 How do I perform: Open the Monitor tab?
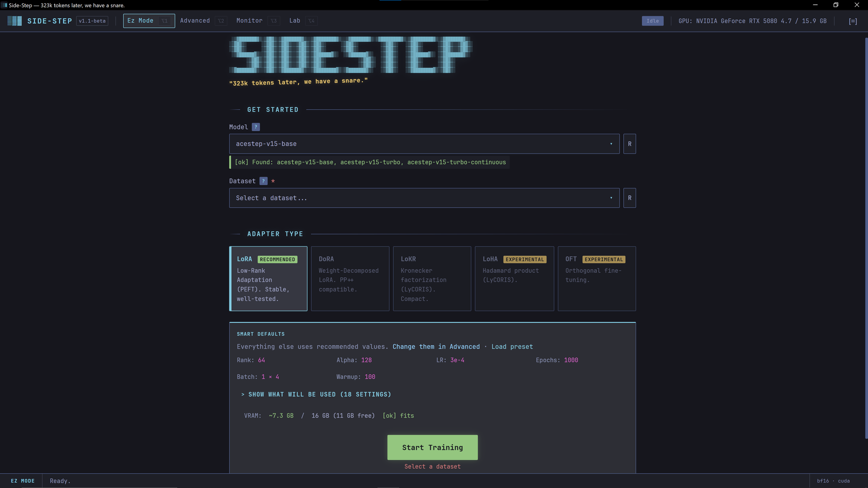(250, 21)
